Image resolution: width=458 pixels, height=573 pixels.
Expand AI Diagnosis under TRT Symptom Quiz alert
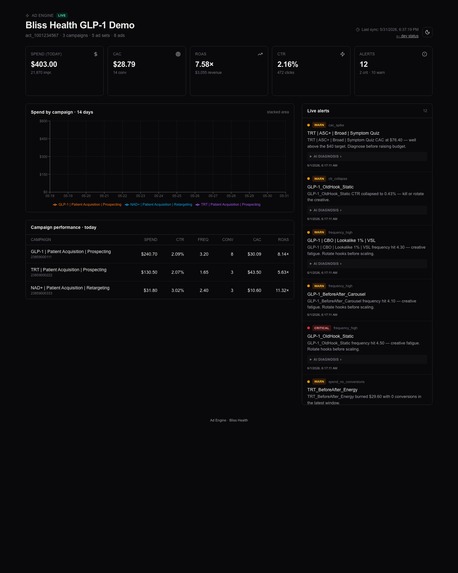[367, 156]
